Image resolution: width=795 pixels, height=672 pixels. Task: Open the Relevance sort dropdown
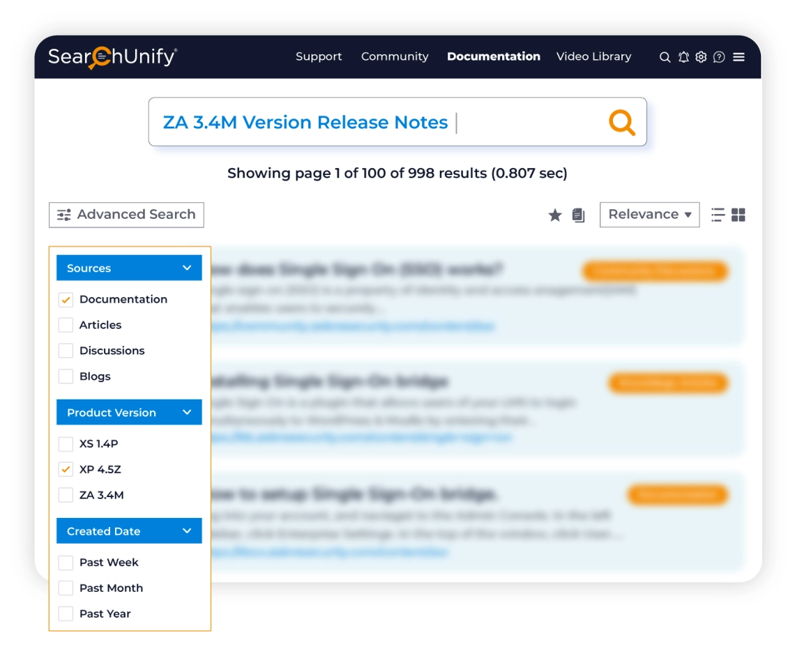click(x=649, y=215)
